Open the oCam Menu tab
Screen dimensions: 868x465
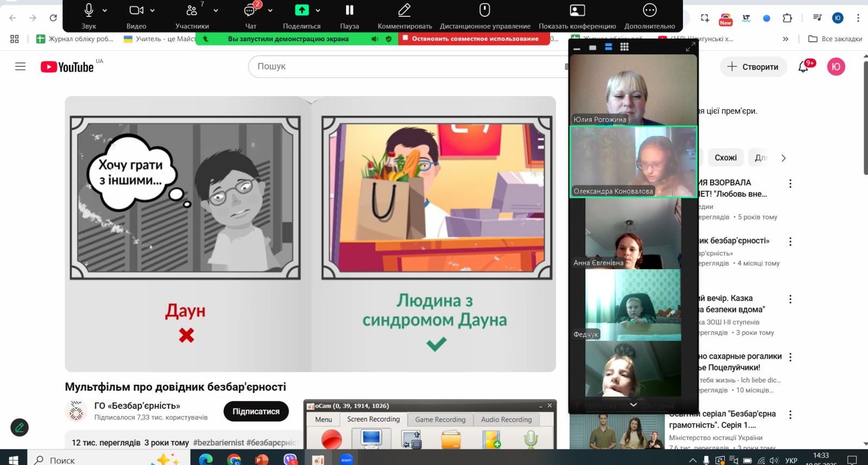323,419
